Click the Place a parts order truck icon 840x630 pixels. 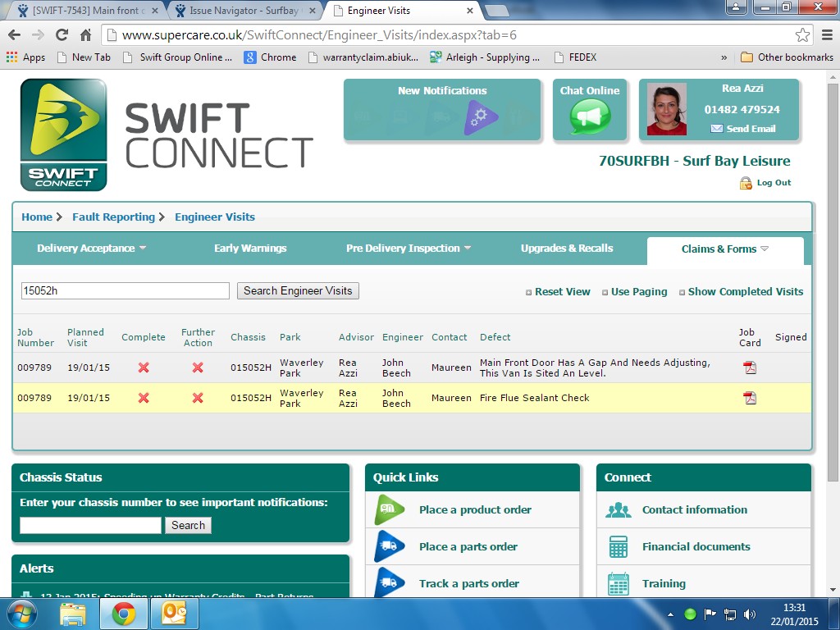tap(390, 546)
